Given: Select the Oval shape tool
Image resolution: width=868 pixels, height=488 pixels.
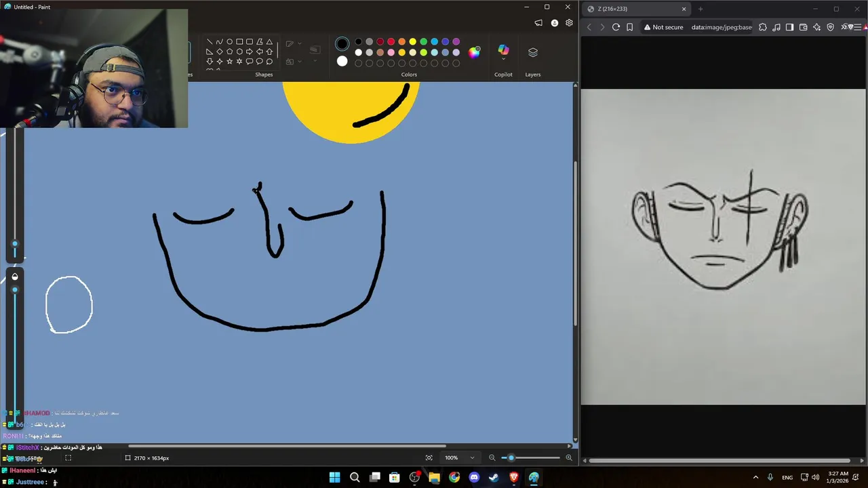Looking at the screenshot, I should (229, 41).
